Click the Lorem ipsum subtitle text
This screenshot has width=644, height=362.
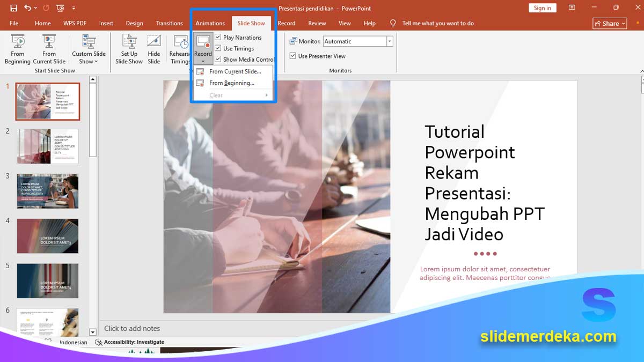(485, 274)
